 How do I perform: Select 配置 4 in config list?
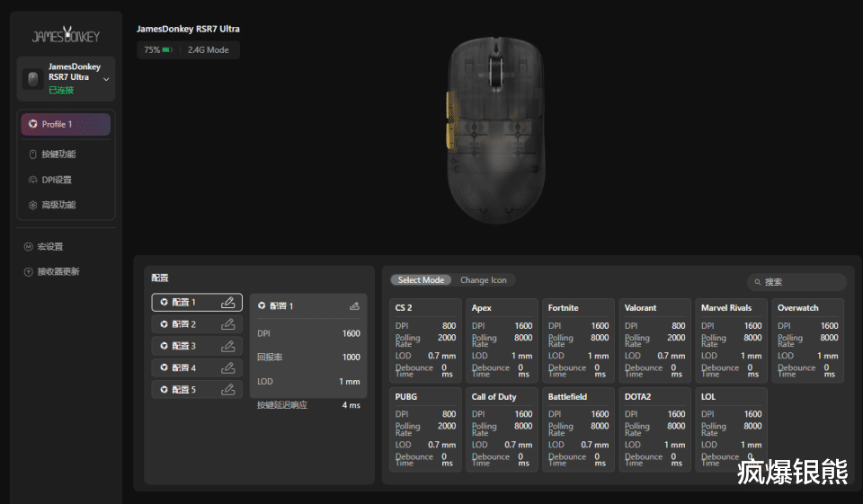pyautogui.click(x=197, y=367)
